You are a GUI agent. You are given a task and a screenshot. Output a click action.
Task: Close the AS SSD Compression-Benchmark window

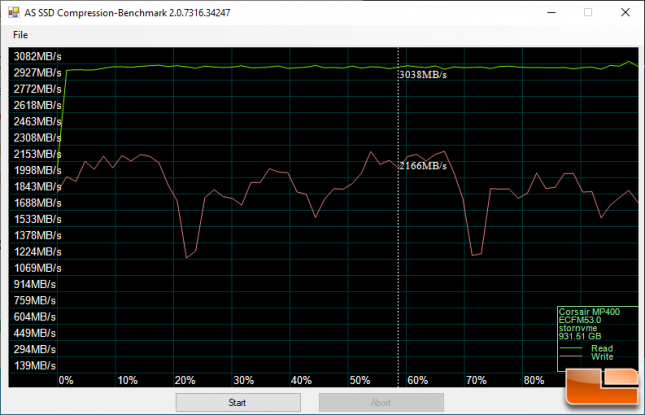(x=625, y=12)
